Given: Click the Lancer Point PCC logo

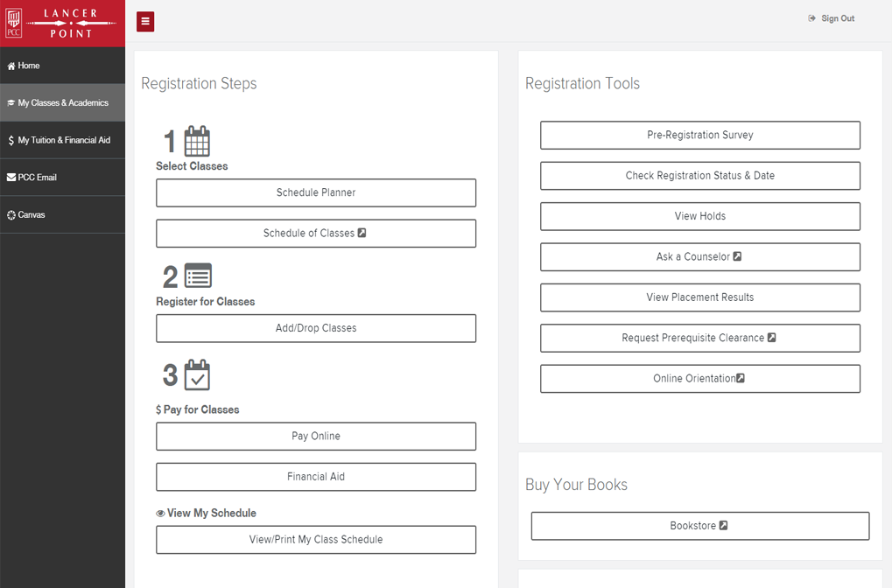Looking at the screenshot, I should coord(62,24).
